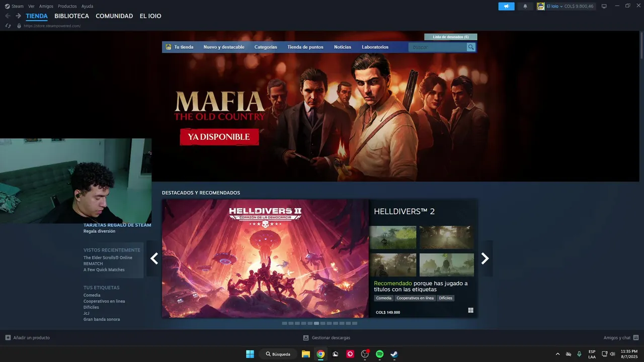The width and height of the screenshot is (644, 362).
Task: Open A Few Quick Matches link
Action: click(104, 269)
